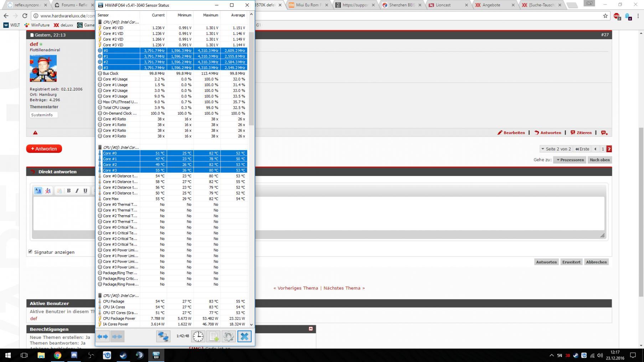Switch to the Forums - Reflex browser tab
Image resolution: width=644 pixels, height=362 pixels.
pos(74,5)
